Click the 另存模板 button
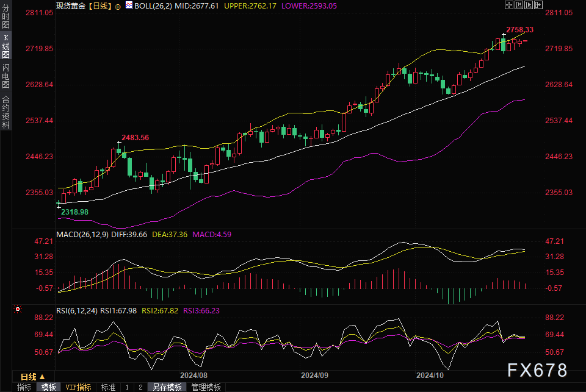 [167, 387]
